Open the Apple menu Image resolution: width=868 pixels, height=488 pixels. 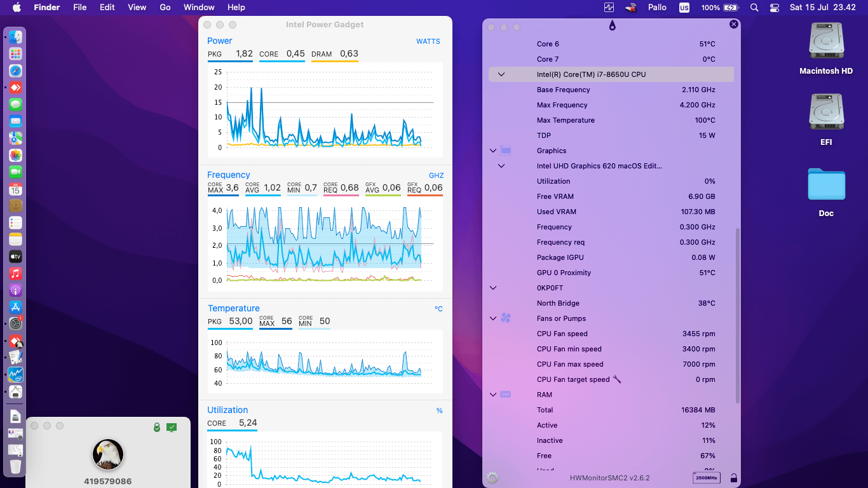[17, 8]
